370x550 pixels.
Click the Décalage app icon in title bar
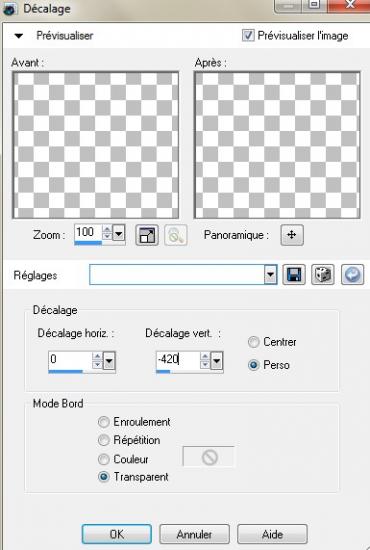click(x=9, y=8)
